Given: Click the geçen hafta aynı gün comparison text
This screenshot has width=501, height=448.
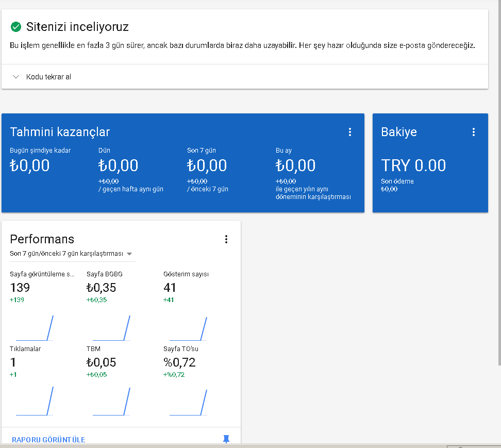Looking at the screenshot, I should pyautogui.click(x=131, y=189).
